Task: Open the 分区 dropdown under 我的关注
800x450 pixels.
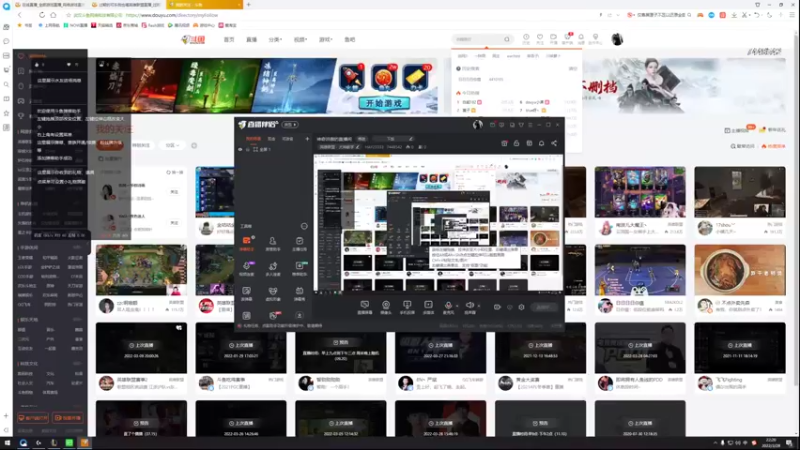Action: [x=172, y=145]
